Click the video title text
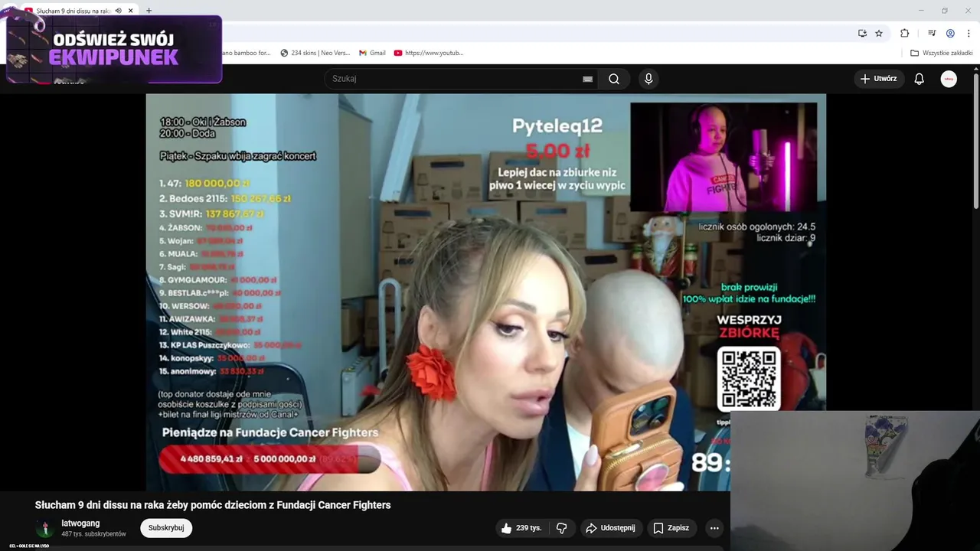 click(213, 505)
